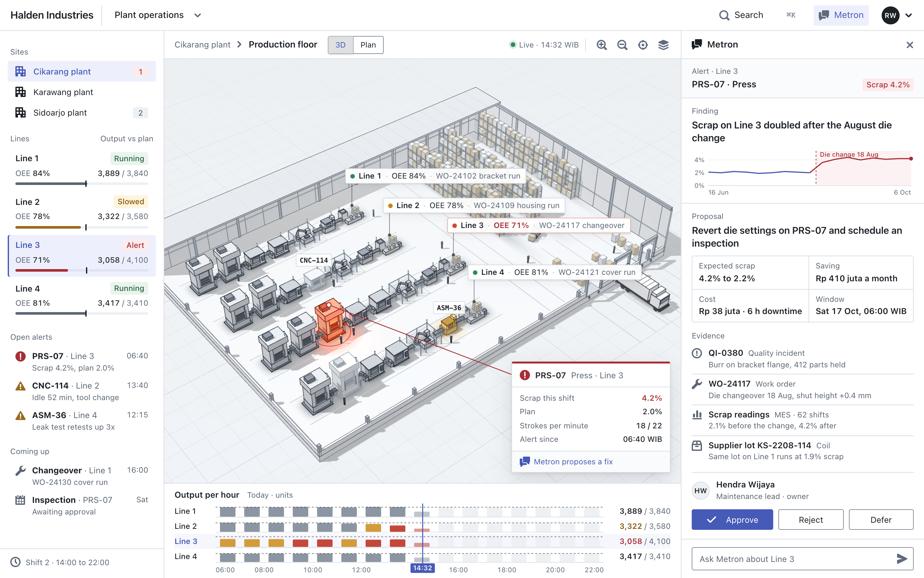Click Halden Industries logo text
This screenshot has height=578, width=924.
point(52,15)
